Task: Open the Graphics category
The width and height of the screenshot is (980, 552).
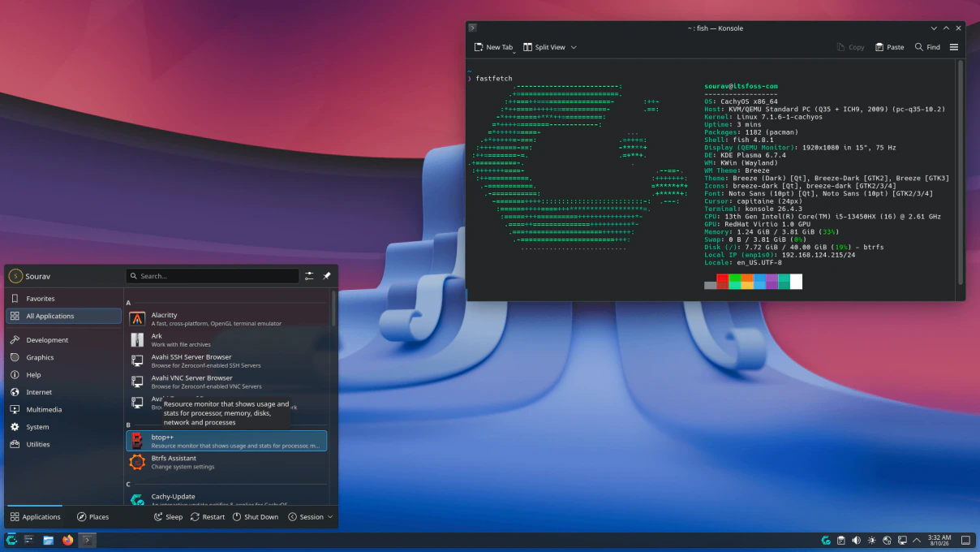Action: pos(64,357)
